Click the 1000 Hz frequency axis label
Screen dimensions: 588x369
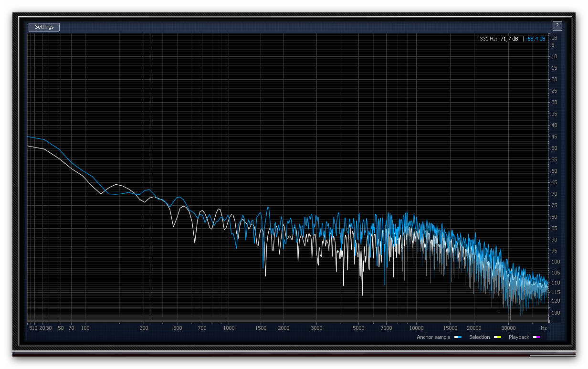click(229, 328)
